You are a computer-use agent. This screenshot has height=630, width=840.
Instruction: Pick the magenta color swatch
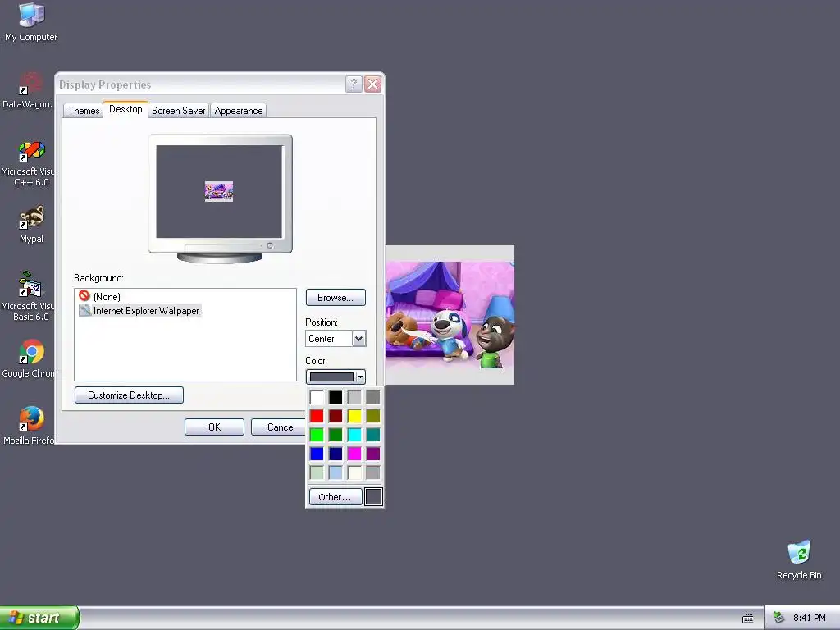click(x=354, y=454)
